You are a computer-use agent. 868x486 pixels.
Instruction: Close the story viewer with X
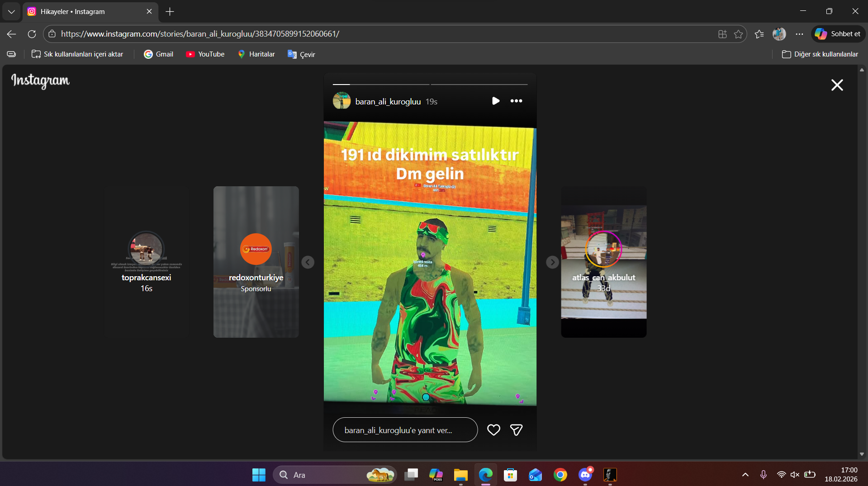click(837, 85)
